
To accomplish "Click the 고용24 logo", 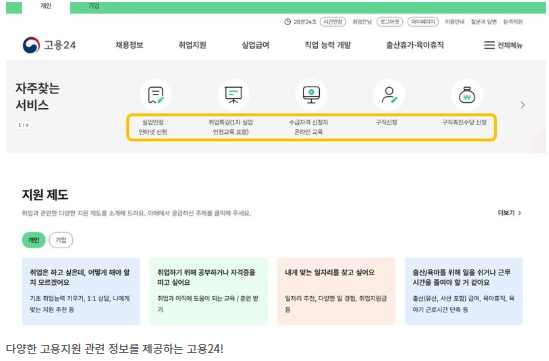I will pos(49,45).
